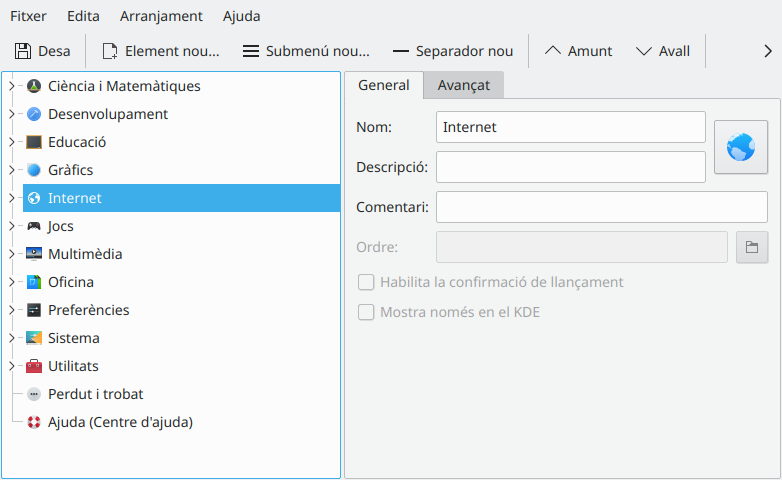Click the Desa save button
Viewport: 782px width, 480px height.
[42, 51]
